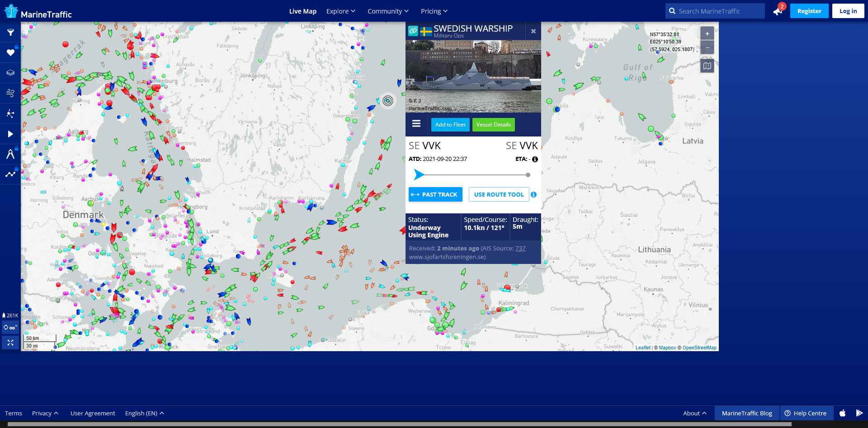
Task: Click the Log in button
Action: click(848, 11)
